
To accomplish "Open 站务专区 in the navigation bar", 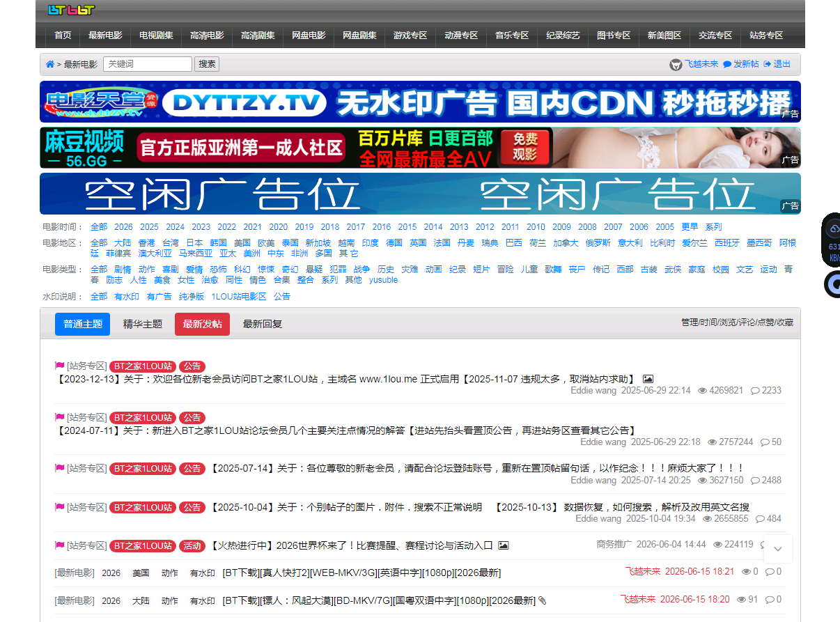I will click(766, 36).
